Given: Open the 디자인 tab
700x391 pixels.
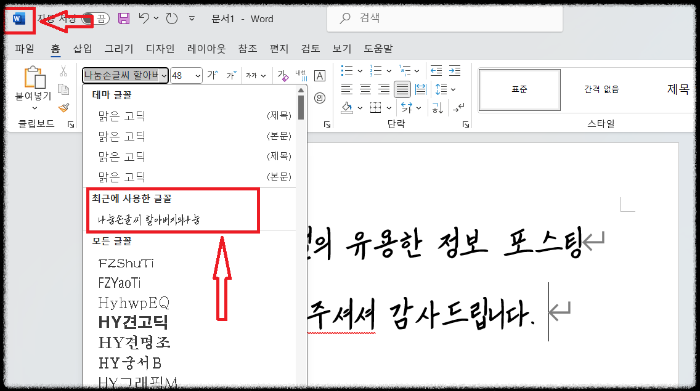Looking at the screenshot, I should tap(160, 48).
